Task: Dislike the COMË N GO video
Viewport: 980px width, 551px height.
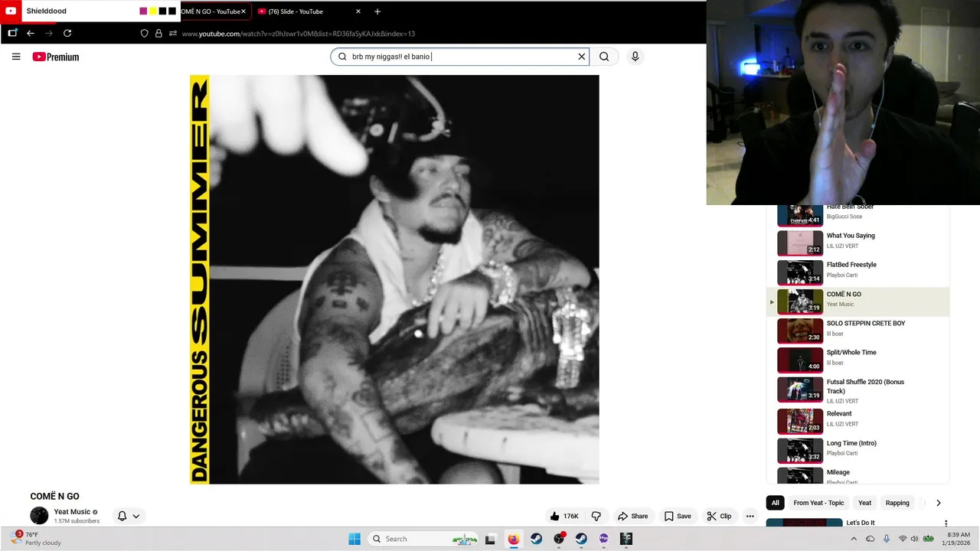Action: click(596, 516)
